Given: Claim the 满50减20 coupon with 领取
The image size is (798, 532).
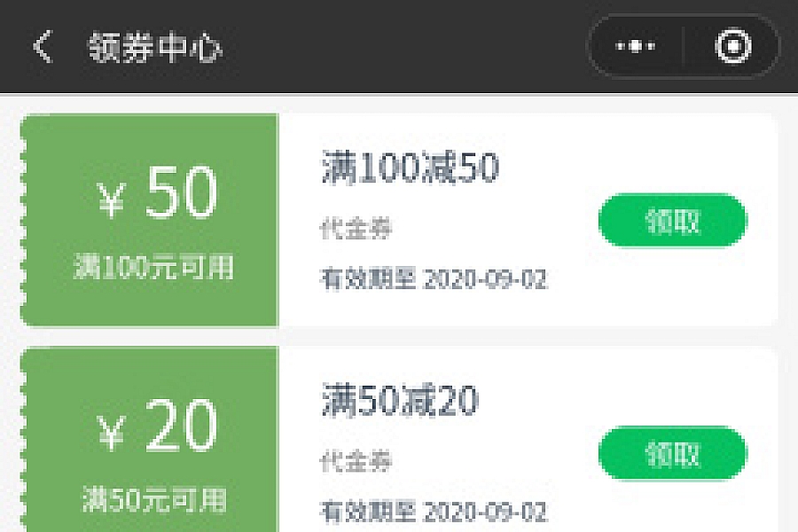Looking at the screenshot, I should pos(673,453).
